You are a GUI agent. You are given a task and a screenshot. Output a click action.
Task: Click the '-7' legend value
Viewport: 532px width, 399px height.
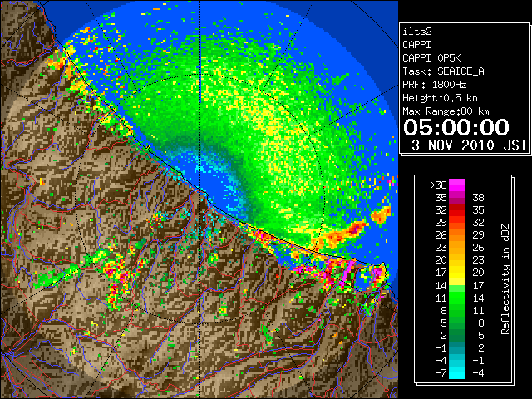pyautogui.click(x=441, y=373)
